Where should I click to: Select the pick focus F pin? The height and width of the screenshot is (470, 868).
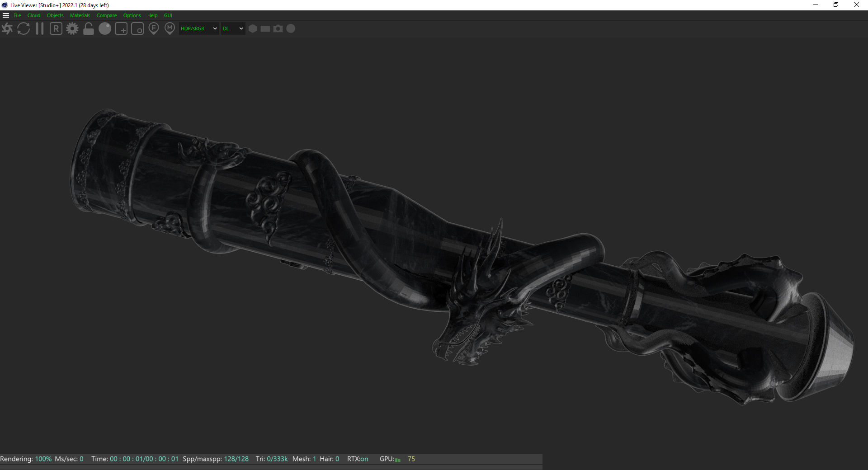pos(154,29)
